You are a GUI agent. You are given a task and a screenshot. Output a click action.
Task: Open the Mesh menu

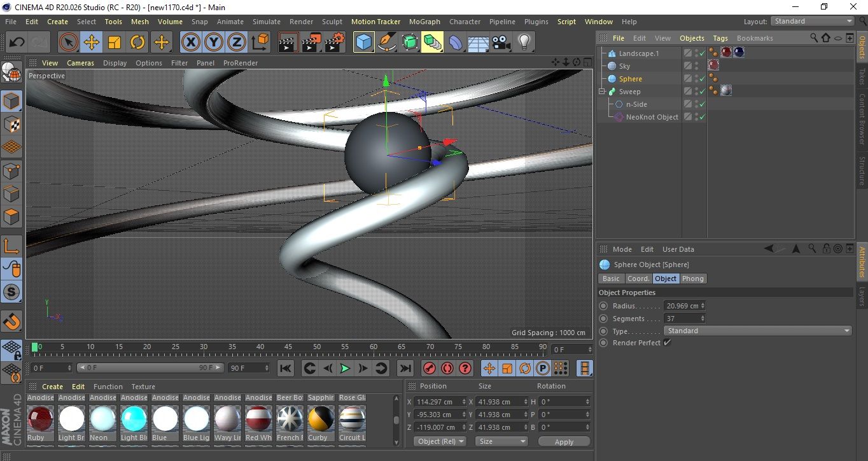tap(140, 21)
